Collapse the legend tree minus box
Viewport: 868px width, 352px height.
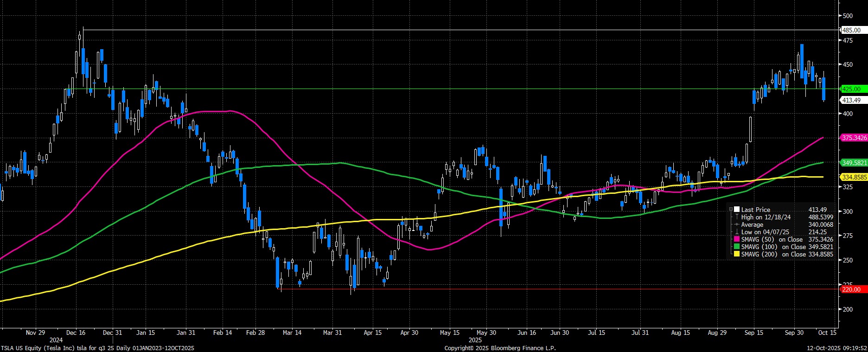[731, 210]
